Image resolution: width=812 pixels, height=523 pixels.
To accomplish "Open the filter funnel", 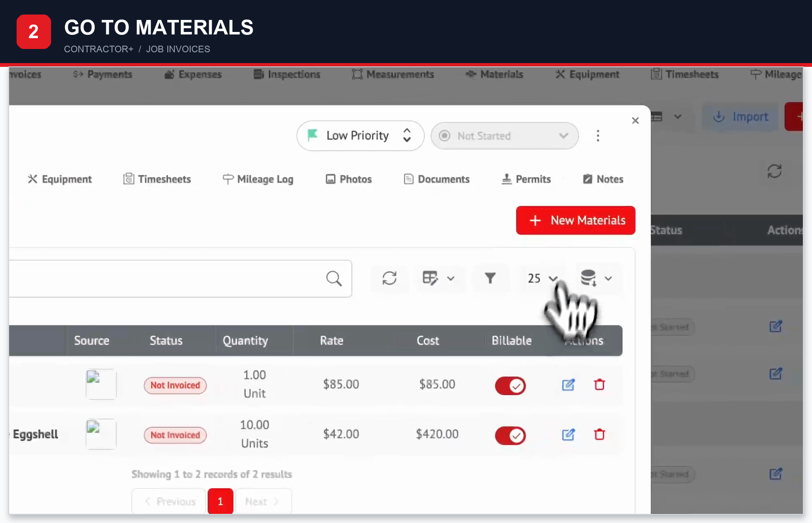I will pyautogui.click(x=490, y=278).
